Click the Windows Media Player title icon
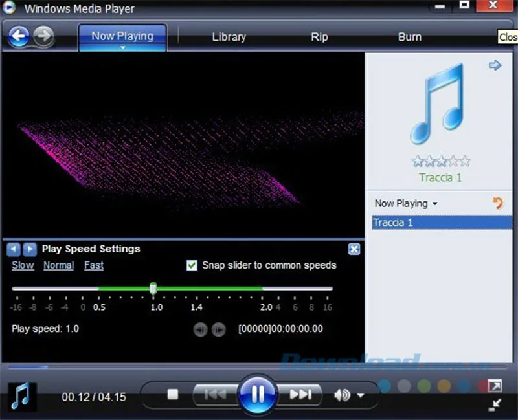Screen dimensions: 518x420 coord(9,8)
